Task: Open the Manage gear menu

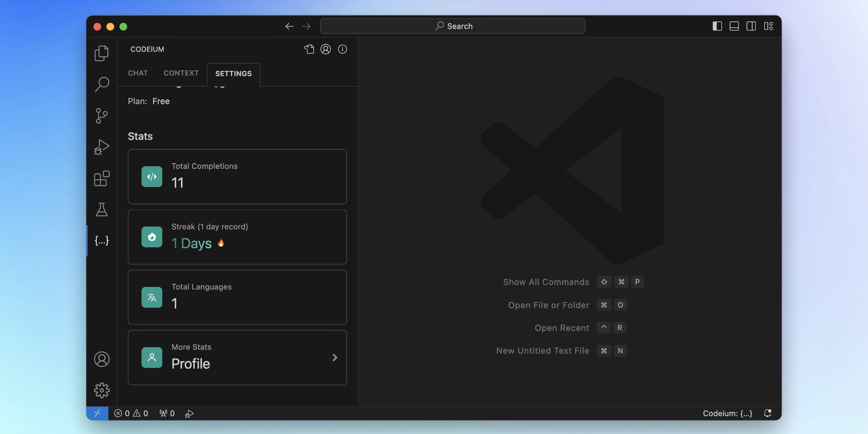Action: (102, 391)
